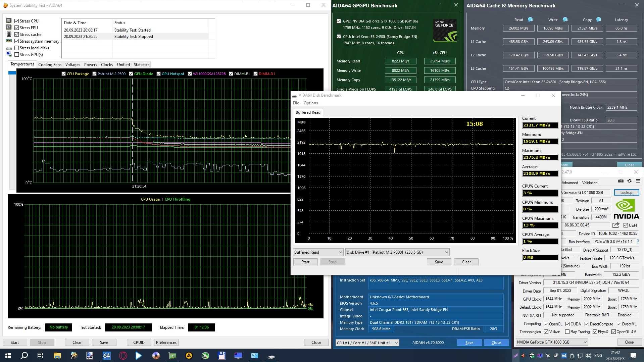Toggle Stress CPU checkbox

click(x=16, y=21)
